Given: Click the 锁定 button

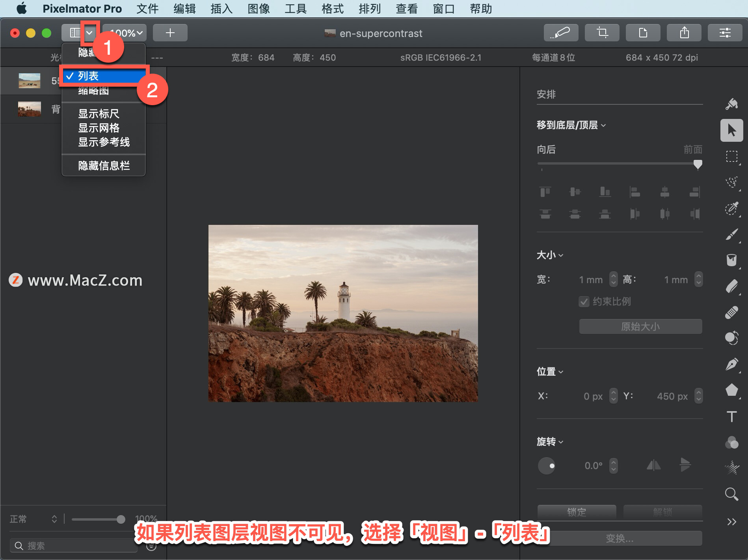Looking at the screenshot, I should pos(577,512).
